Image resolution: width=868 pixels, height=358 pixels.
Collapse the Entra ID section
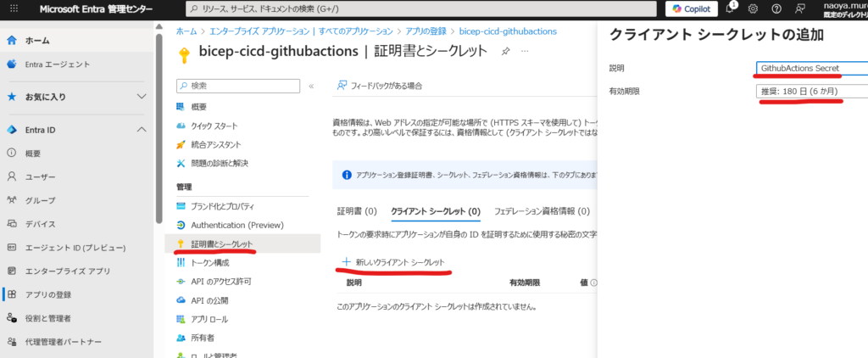[142, 129]
